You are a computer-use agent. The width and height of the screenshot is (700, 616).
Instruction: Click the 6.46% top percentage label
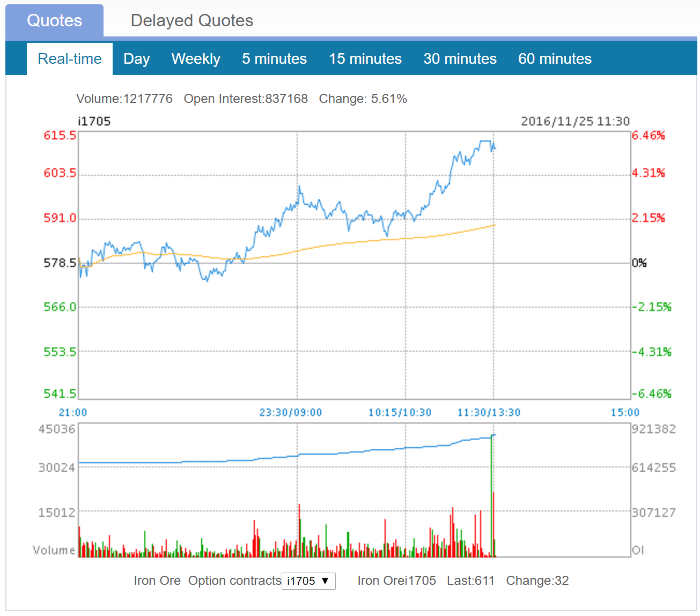(x=648, y=135)
